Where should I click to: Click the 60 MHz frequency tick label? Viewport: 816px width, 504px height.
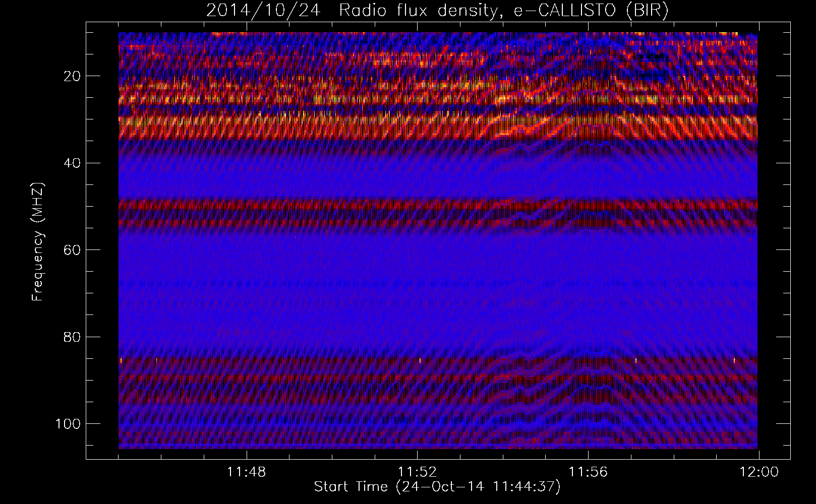pos(73,250)
